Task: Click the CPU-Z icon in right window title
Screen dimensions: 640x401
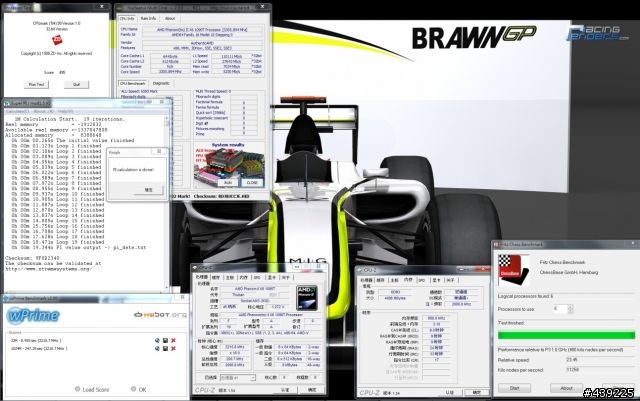Action: pyautogui.click(x=359, y=270)
